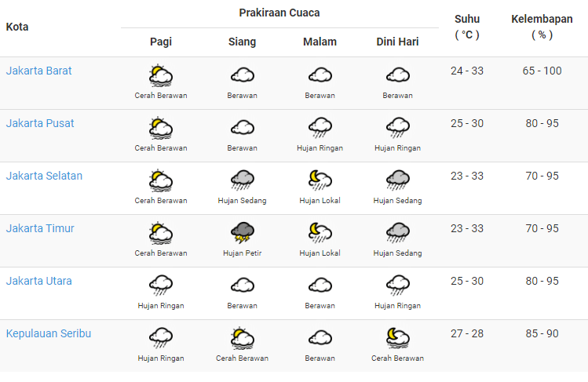Click Jakarta Barat morning Cerah Berawan icon
This screenshot has height=382, width=588.
coord(161,76)
